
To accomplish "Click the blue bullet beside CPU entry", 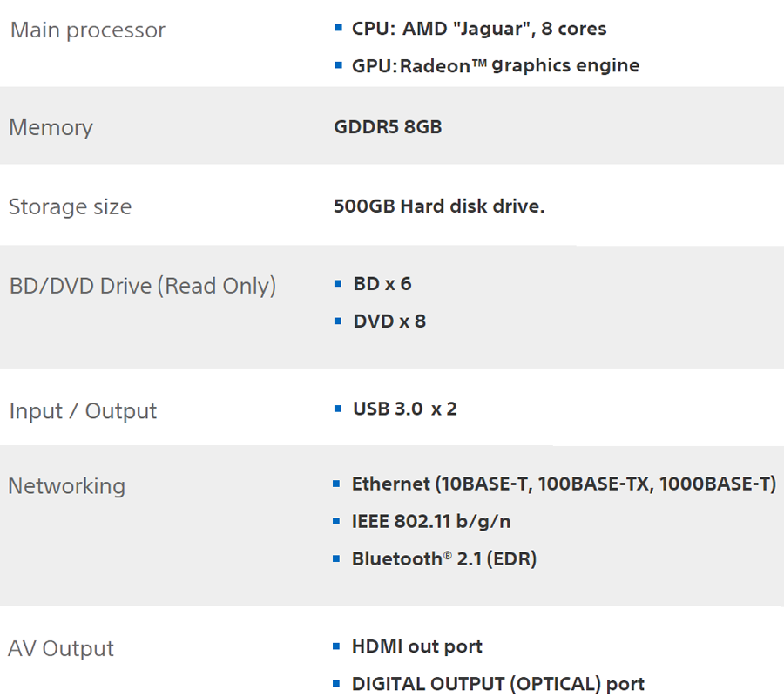I will (339, 28).
